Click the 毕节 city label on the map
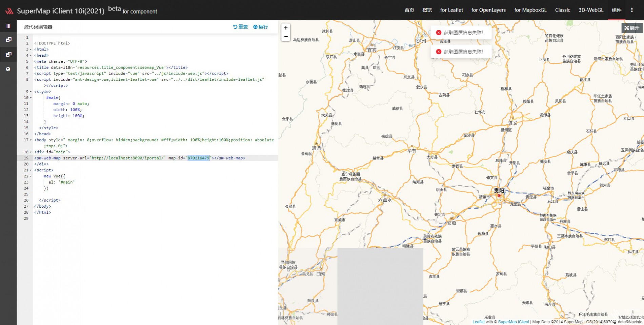The width and height of the screenshot is (644, 325). coord(412,151)
